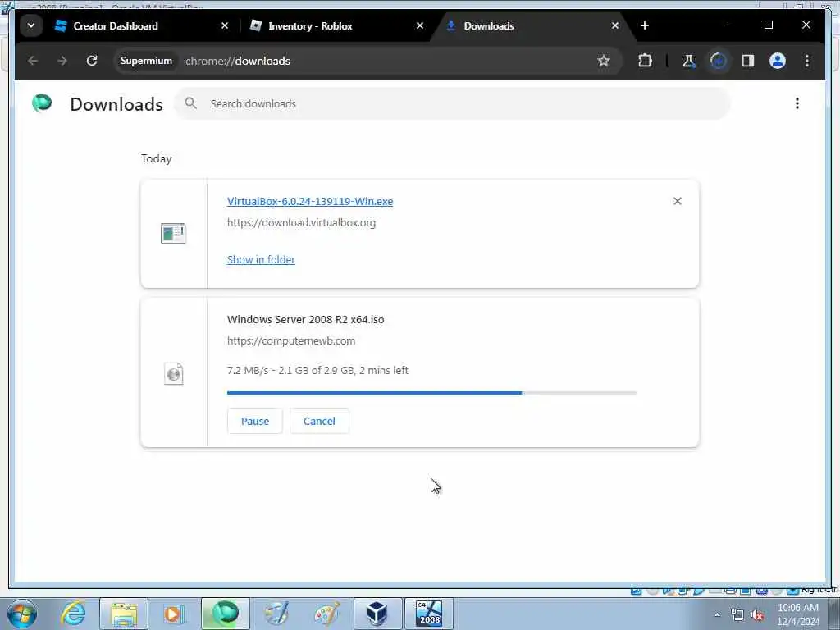Open the browser three-dot main menu
This screenshot has height=630, width=840.
point(807,61)
